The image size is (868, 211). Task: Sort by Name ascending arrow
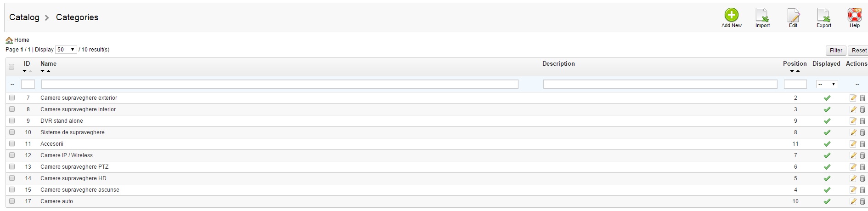pyautogui.click(x=49, y=71)
